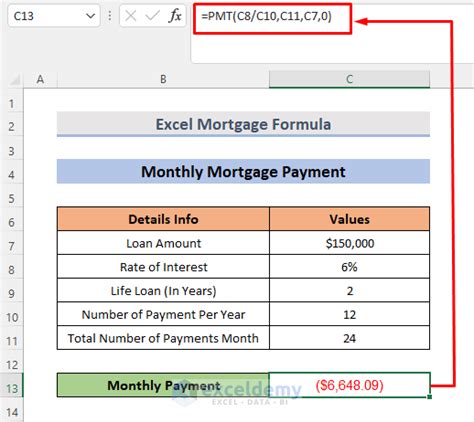
Task: Click the formula bar PMT formula
Action: click(266, 16)
